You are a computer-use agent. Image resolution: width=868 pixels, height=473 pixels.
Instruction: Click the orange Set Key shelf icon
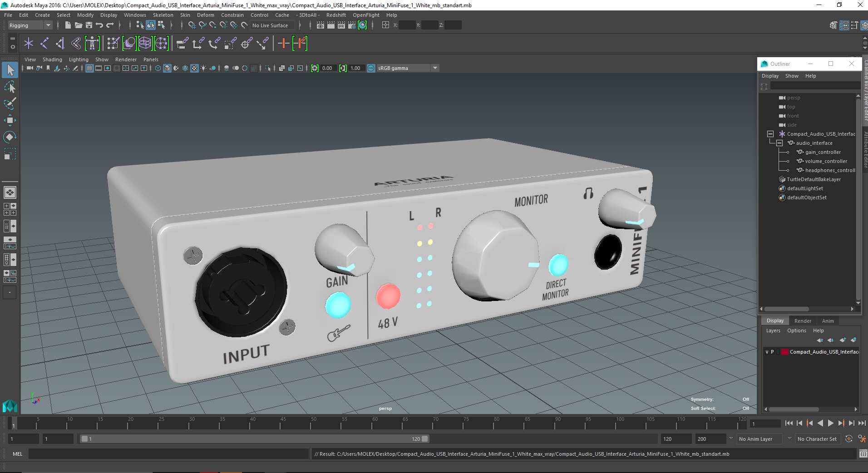coord(283,44)
